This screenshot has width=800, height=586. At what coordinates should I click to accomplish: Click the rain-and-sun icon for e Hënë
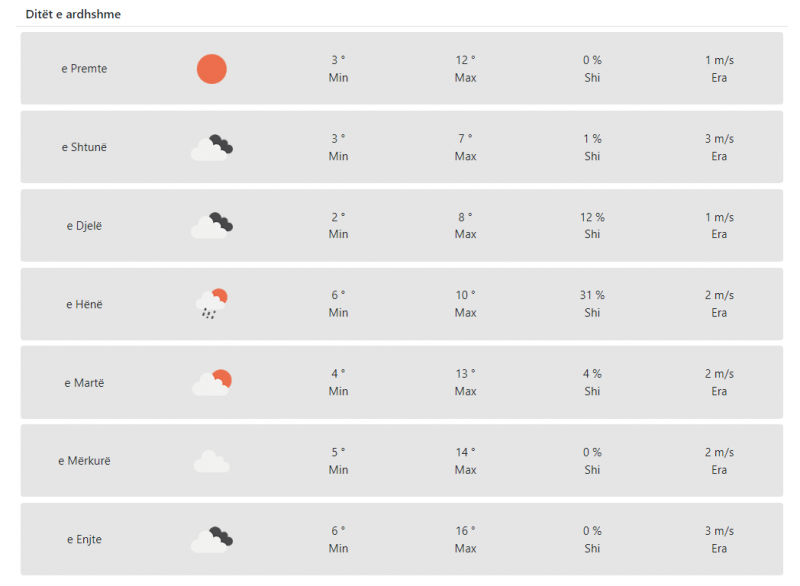pos(212,304)
